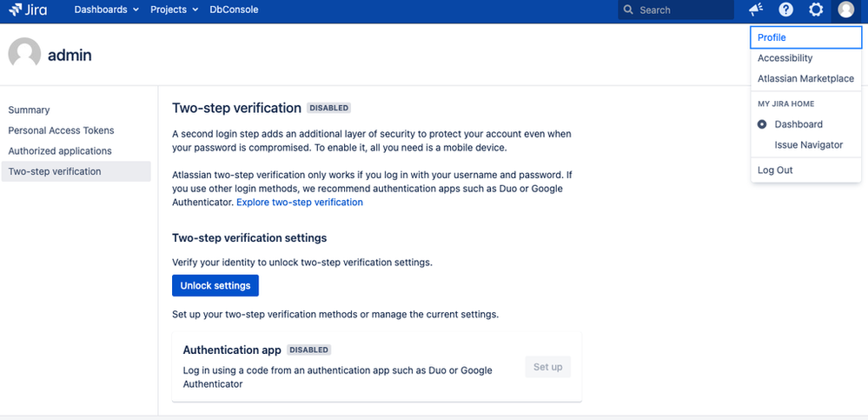This screenshot has height=420, width=868.
Task: Click the Unlock settings button
Action: coord(215,285)
